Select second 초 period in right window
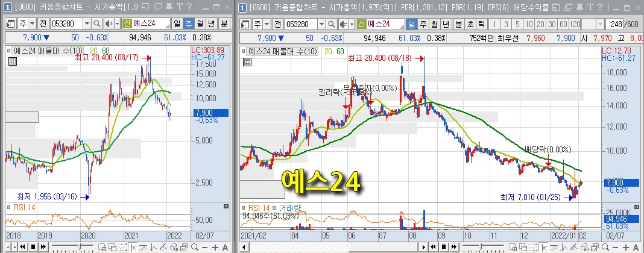Viewport: 644px width, 253px height. pyautogui.click(x=470, y=23)
